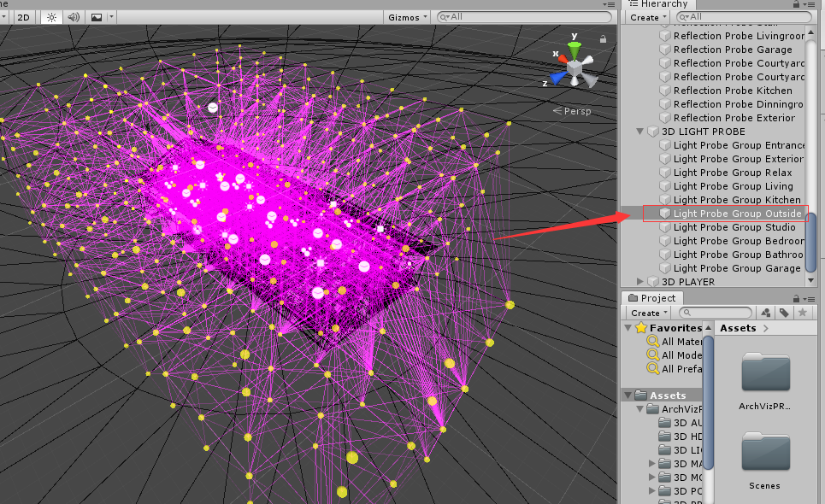Click the search-by-type icon in Project toolbar
The width and height of the screenshot is (825, 504).
point(765,312)
